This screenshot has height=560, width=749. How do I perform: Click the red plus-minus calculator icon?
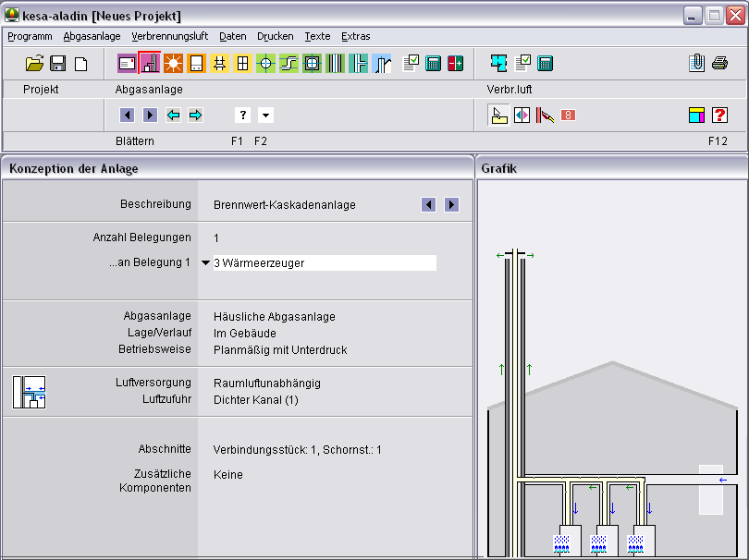point(456,64)
